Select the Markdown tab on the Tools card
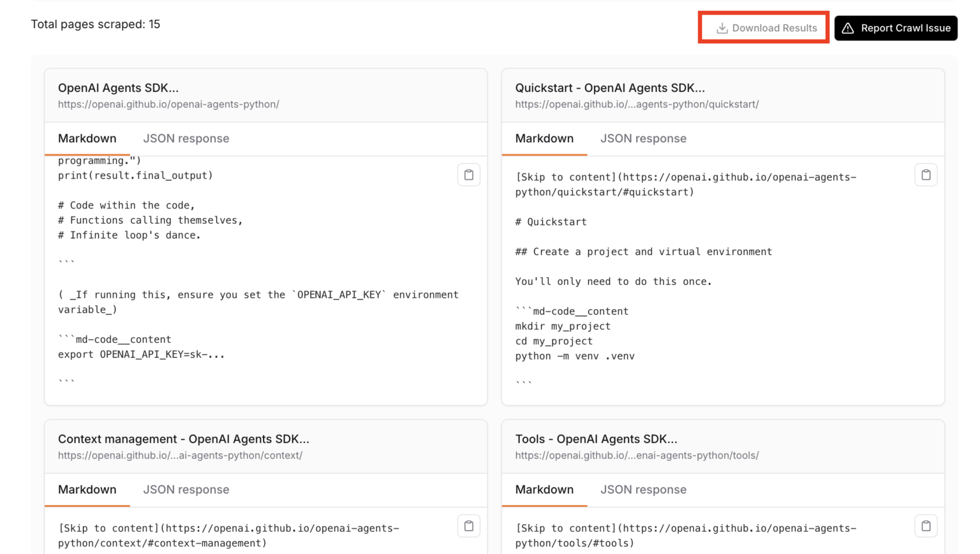This screenshot has width=980, height=554. (544, 490)
